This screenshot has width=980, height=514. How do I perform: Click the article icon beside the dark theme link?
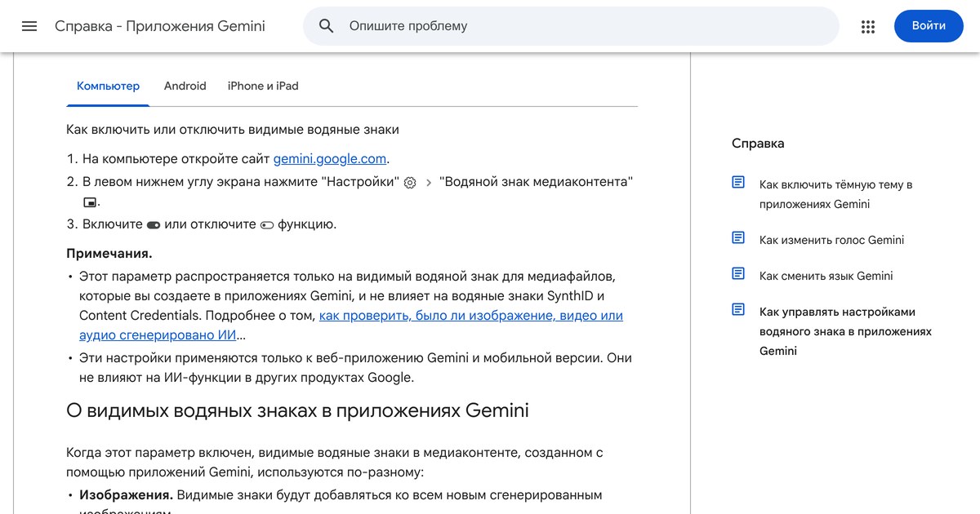[x=738, y=183]
